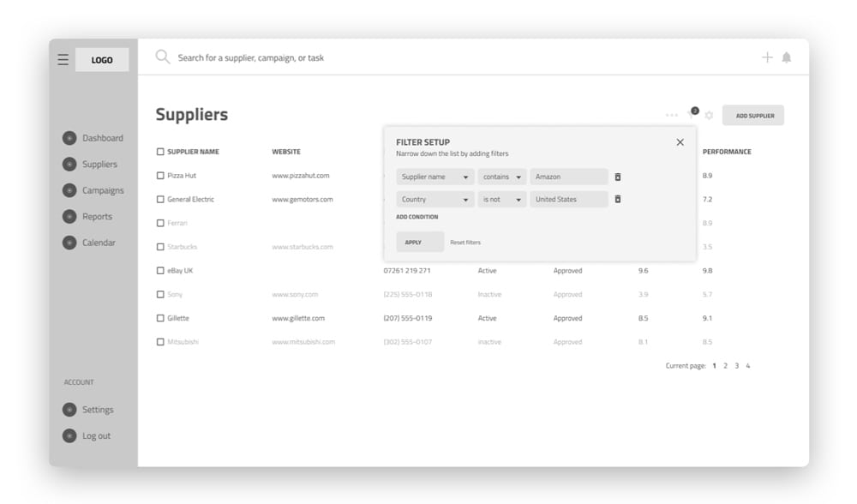Check the Gillette row checkbox

(x=160, y=318)
